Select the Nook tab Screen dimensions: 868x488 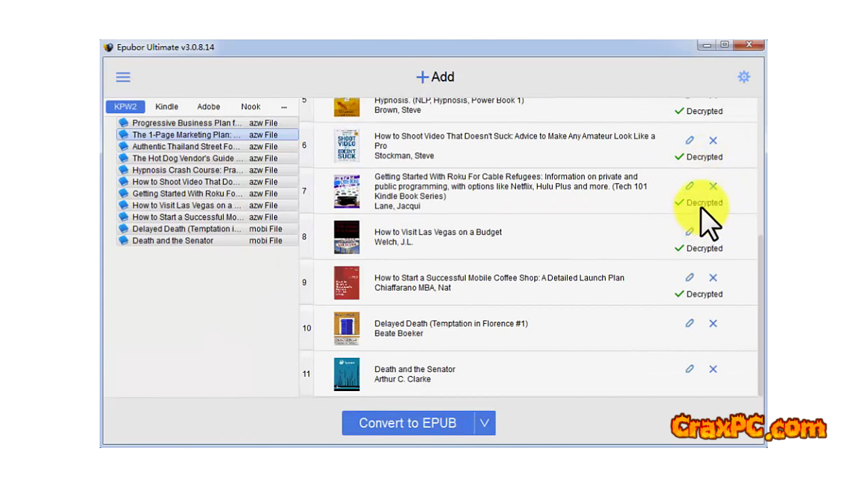coord(251,106)
